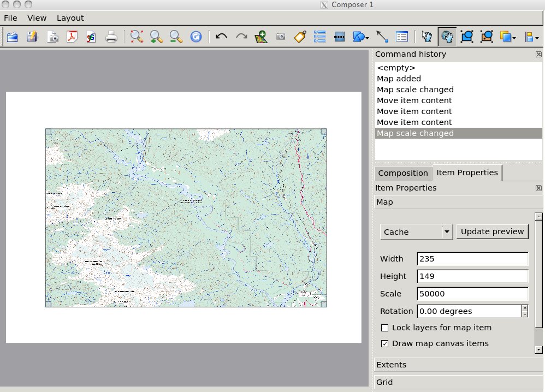
Task: Enable Lock layers for map item
Action: [385, 328]
